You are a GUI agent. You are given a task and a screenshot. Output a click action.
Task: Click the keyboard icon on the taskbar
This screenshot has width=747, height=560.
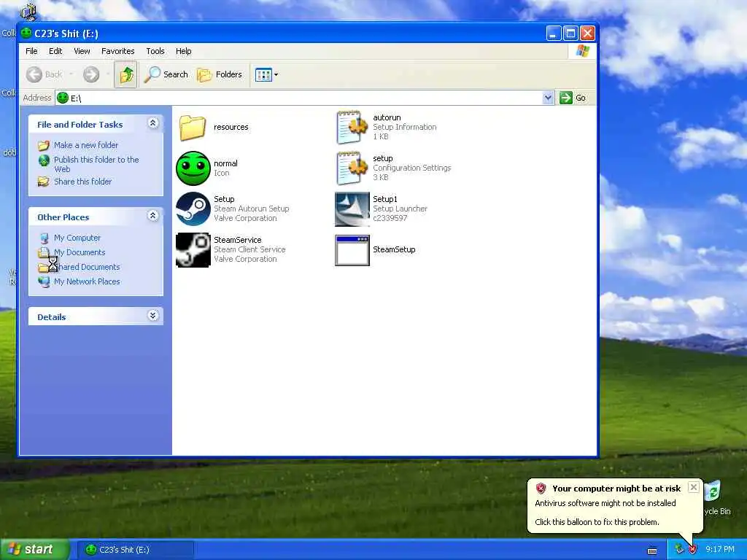[652, 551]
